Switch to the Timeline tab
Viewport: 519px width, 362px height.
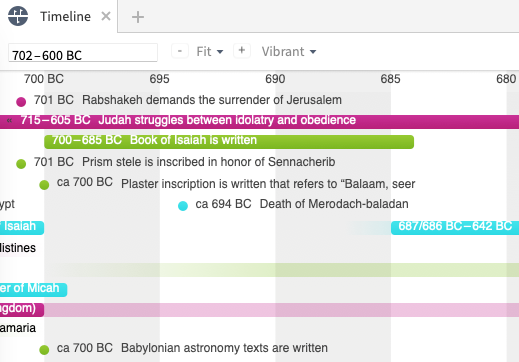coord(65,16)
